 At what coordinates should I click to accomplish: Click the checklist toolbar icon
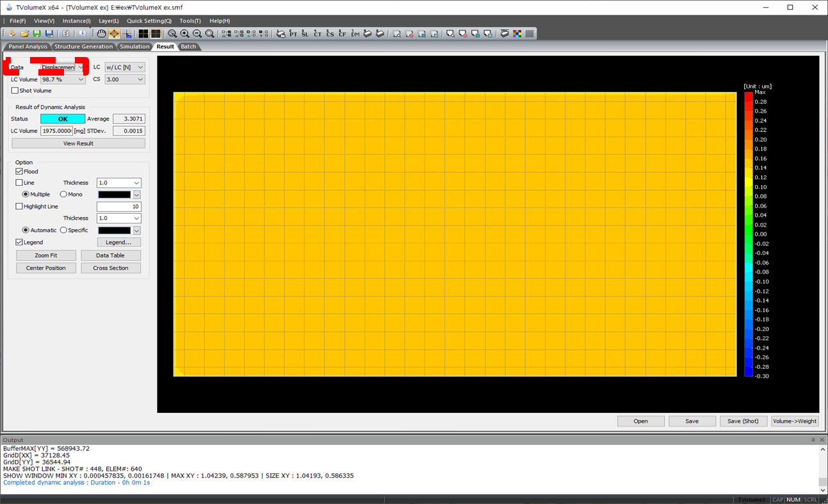(66, 33)
